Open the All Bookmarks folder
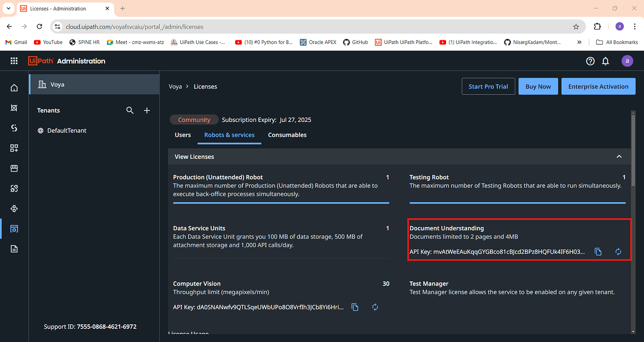The width and height of the screenshot is (644, 342). pos(617,42)
